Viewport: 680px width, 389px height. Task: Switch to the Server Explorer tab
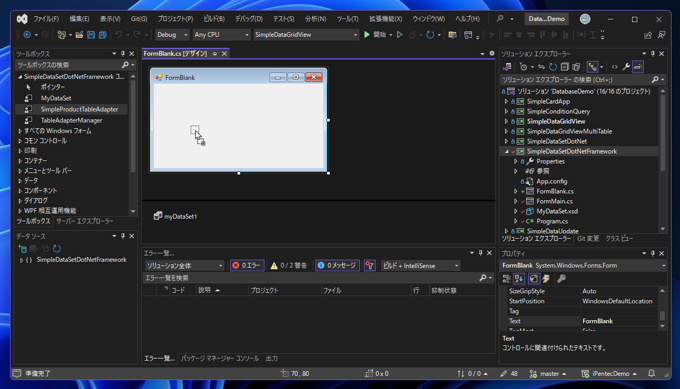pos(85,221)
